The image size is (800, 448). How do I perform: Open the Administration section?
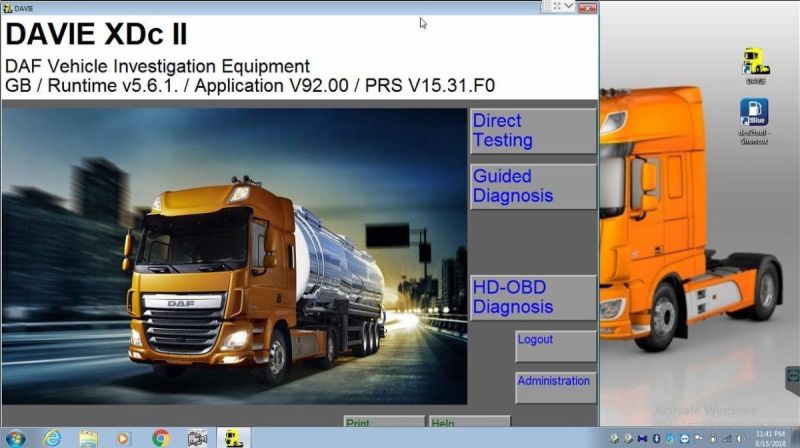click(x=556, y=387)
